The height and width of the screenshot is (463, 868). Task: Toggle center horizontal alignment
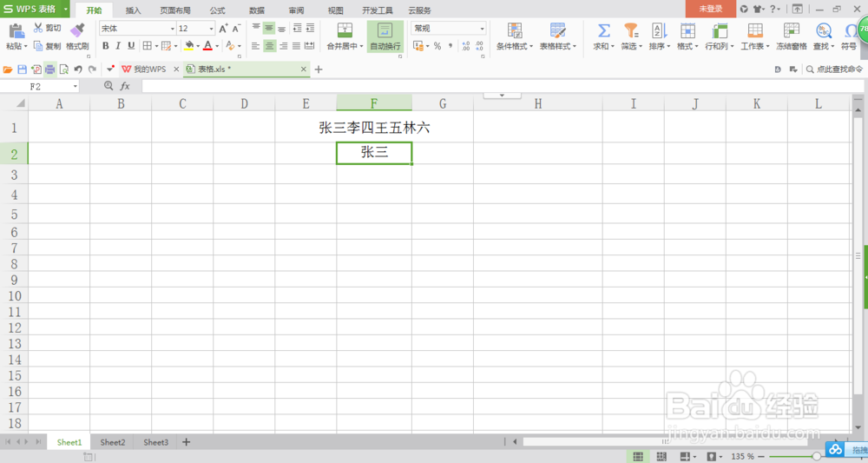[x=269, y=46]
